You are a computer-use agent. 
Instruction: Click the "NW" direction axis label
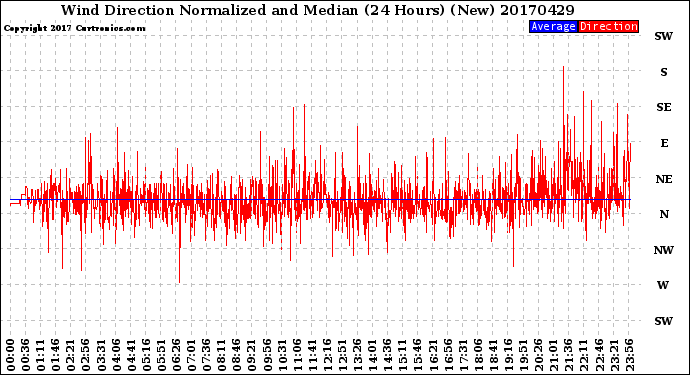(x=664, y=250)
